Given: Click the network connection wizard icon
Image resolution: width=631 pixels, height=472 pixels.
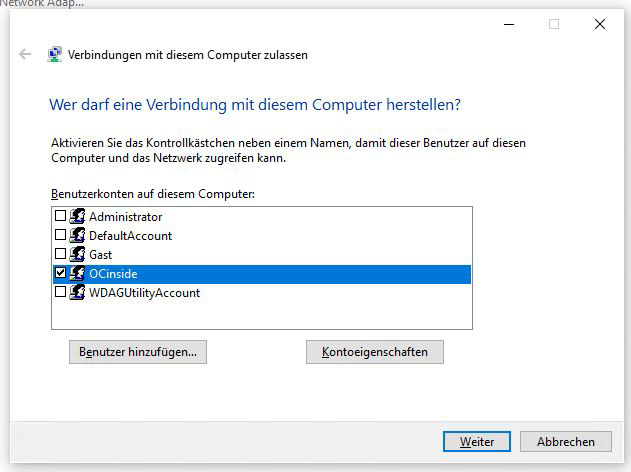Looking at the screenshot, I should coord(54,54).
